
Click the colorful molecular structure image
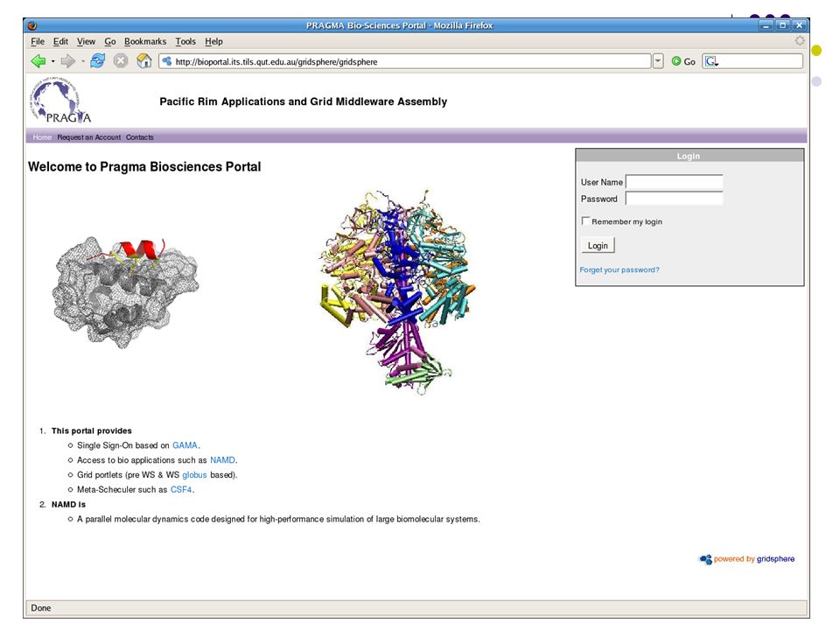(397, 292)
